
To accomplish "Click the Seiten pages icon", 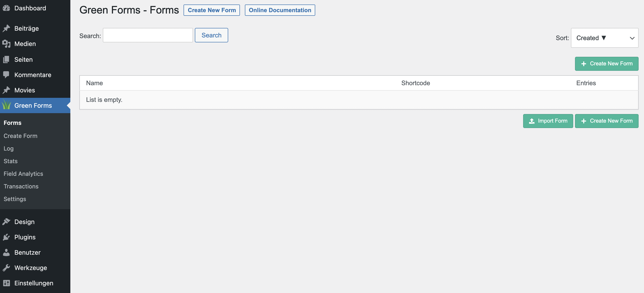I will [6, 60].
